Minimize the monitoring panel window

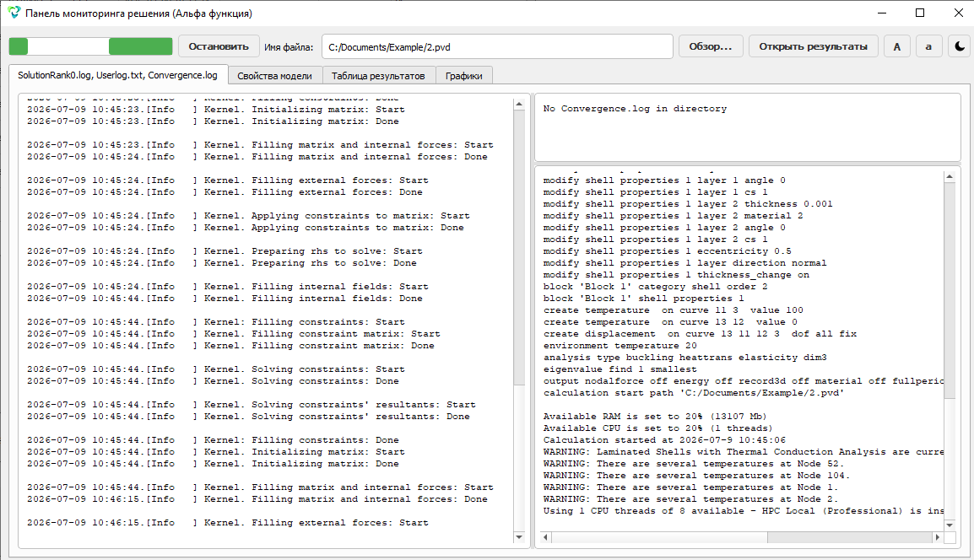pyautogui.click(x=882, y=13)
